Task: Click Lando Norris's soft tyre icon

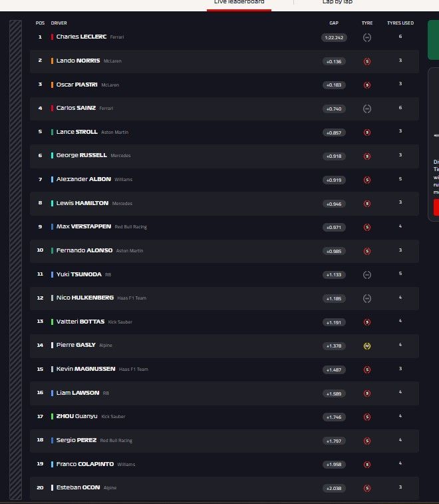Action: pyautogui.click(x=367, y=61)
